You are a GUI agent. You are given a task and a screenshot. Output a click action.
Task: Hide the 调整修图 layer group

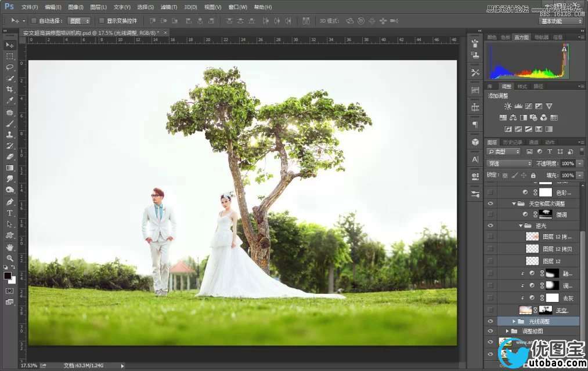(x=490, y=332)
